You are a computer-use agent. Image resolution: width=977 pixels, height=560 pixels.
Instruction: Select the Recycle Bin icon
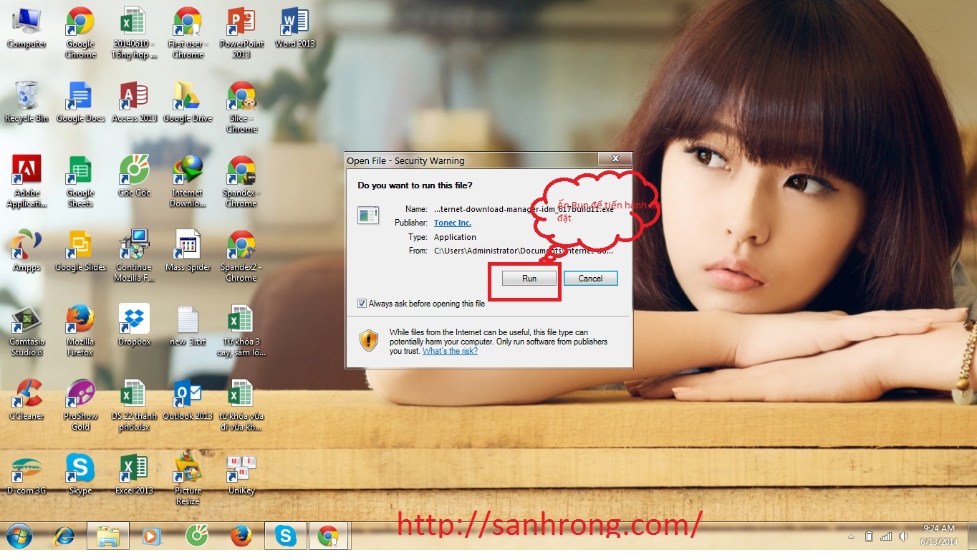tap(27, 102)
